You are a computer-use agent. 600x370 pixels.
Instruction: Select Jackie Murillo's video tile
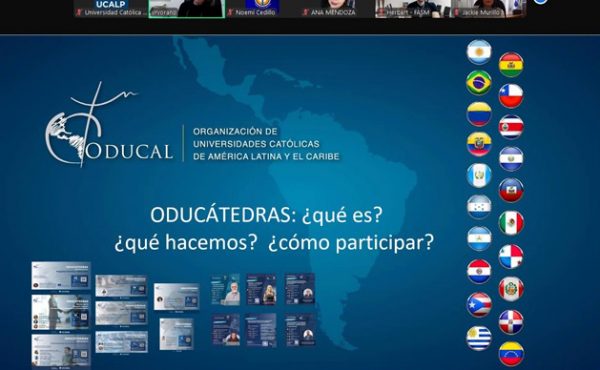tap(488, 8)
